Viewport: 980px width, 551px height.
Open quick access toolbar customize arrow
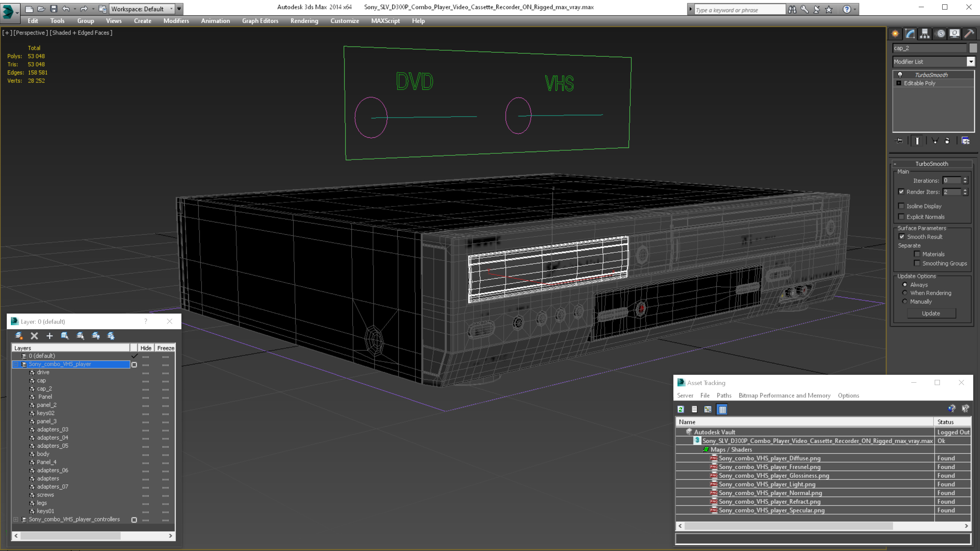tap(179, 9)
